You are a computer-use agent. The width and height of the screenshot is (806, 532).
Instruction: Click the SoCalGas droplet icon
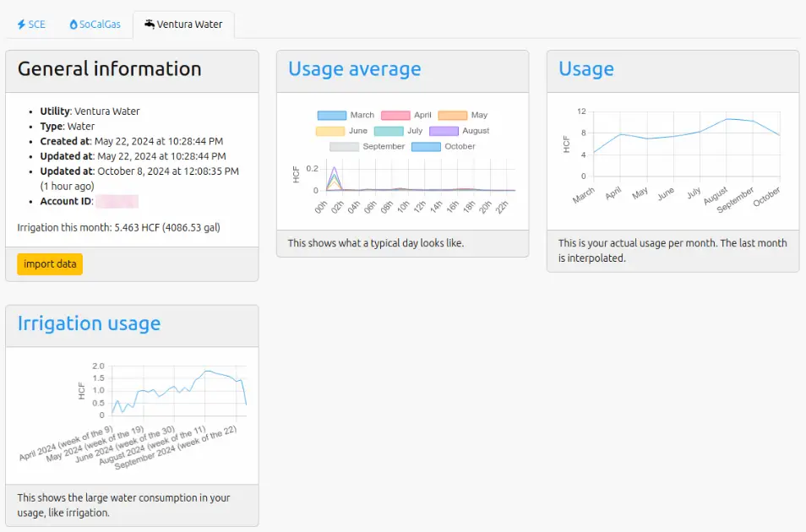tap(74, 24)
